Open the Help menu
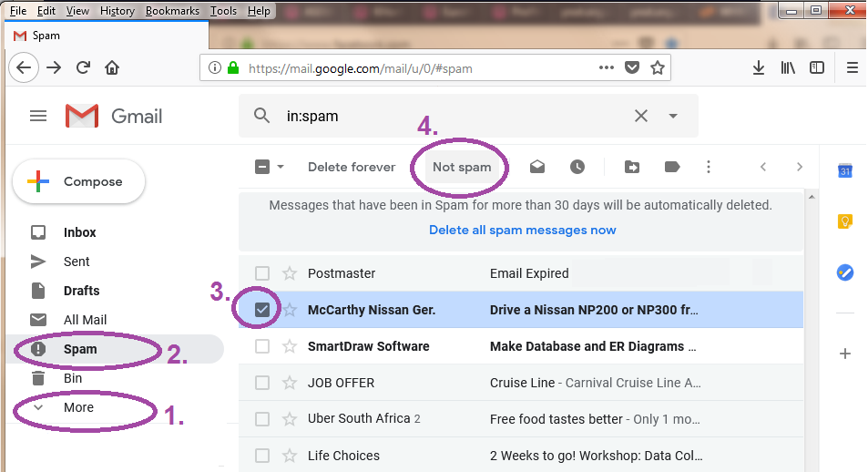 (x=259, y=11)
